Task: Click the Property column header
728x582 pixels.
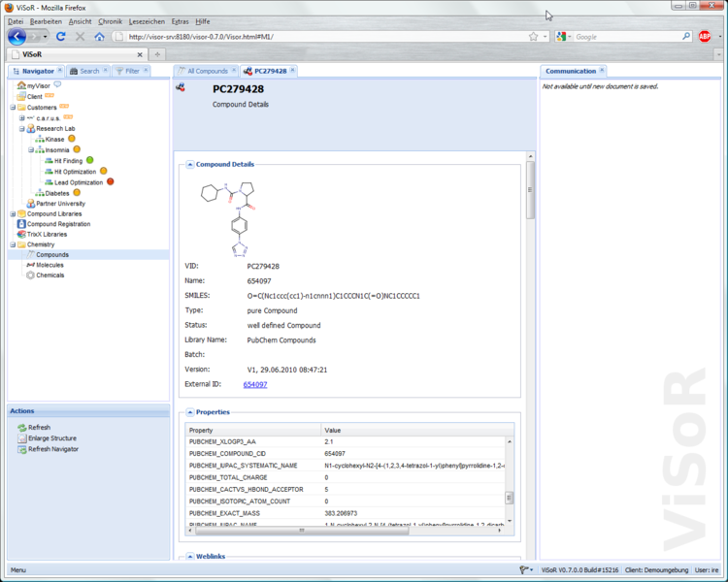Action: [x=253, y=431]
